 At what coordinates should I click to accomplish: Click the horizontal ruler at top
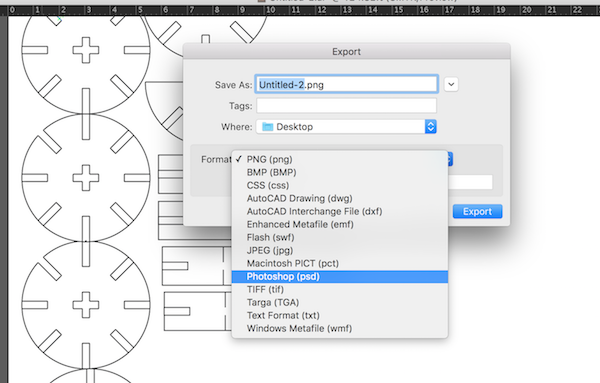point(300,10)
